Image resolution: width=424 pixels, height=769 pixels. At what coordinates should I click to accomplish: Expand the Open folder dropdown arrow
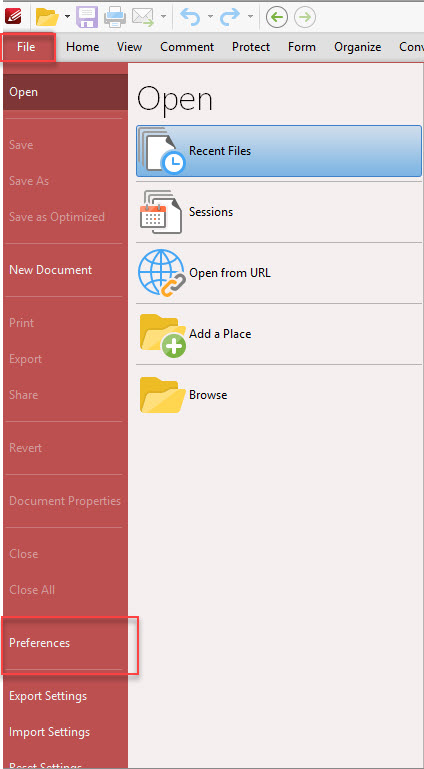click(x=67, y=17)
